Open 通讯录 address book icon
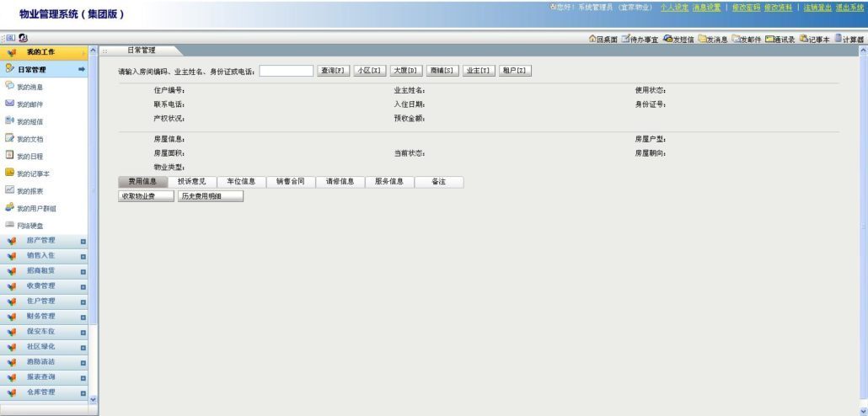The width and height of the screenshot is (868, 416). point(780,39)
